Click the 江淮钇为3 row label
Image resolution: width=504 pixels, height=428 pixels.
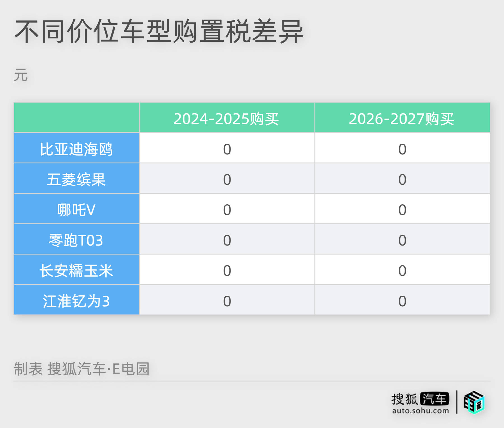click(x=76, y=300)
